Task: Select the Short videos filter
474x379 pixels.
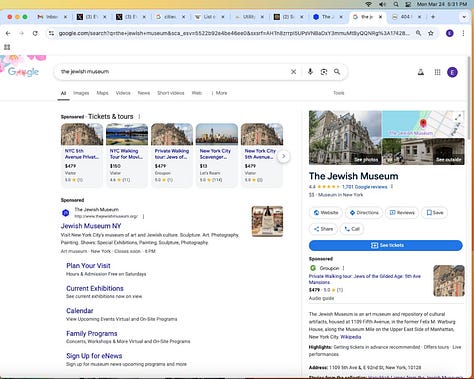Action: pyautogui.click(x=171, y=93)
